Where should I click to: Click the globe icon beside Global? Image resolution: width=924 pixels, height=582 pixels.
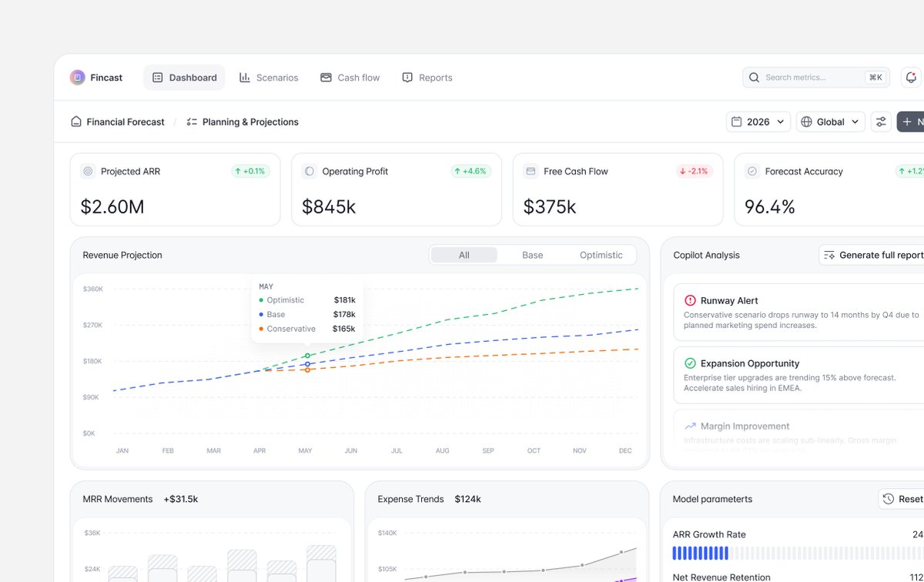point(807,122)
